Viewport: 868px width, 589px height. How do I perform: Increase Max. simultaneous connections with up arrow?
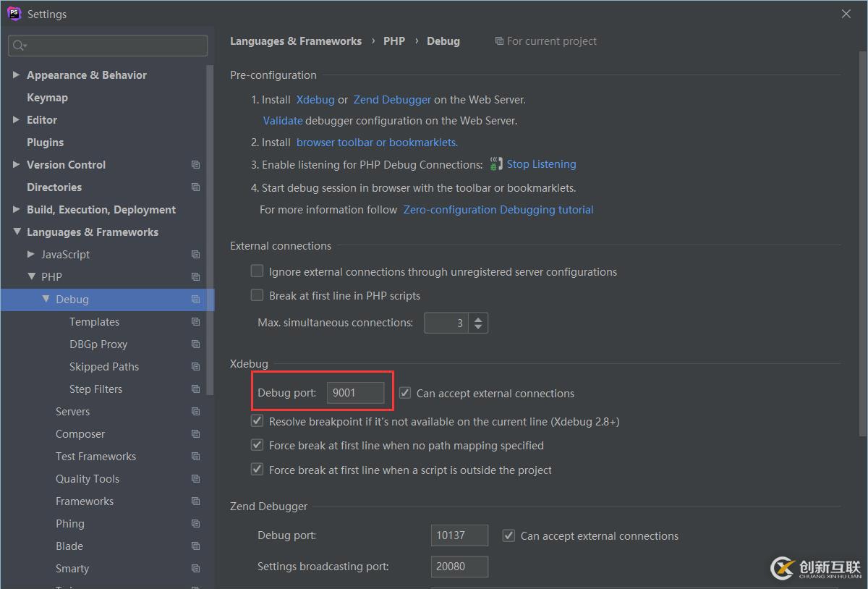pos(478,318)
